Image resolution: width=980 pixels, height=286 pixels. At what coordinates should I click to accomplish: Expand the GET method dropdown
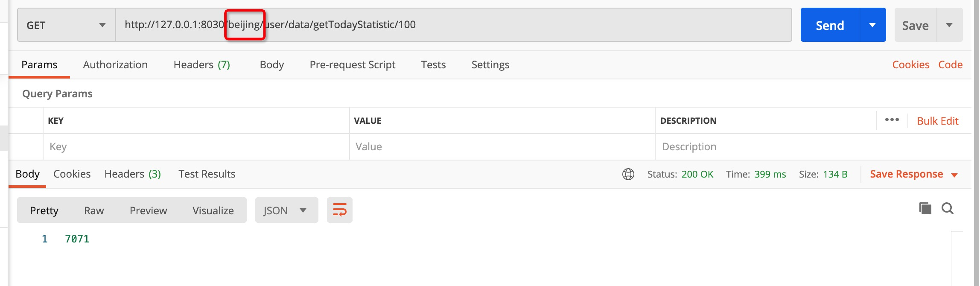point(66,25)
